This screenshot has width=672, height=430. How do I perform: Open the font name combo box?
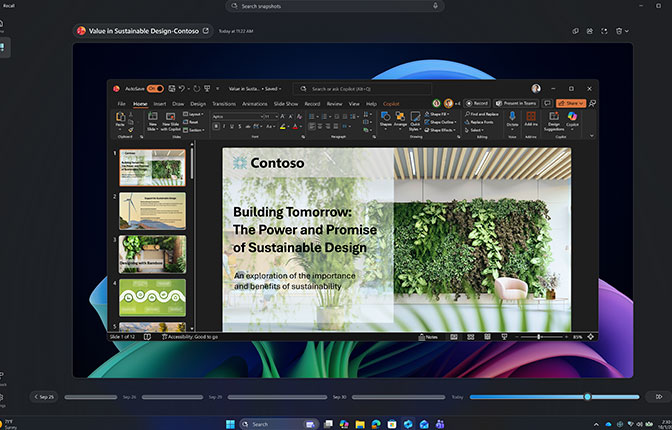pyautogui.click(x=237, y=116)
